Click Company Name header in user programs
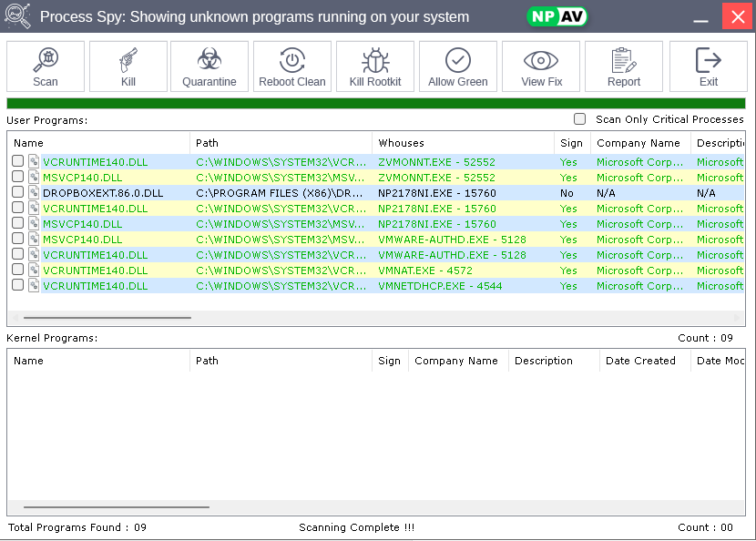Image resolution: width=756 pixels, height=541 pixels. pos(639,143)
